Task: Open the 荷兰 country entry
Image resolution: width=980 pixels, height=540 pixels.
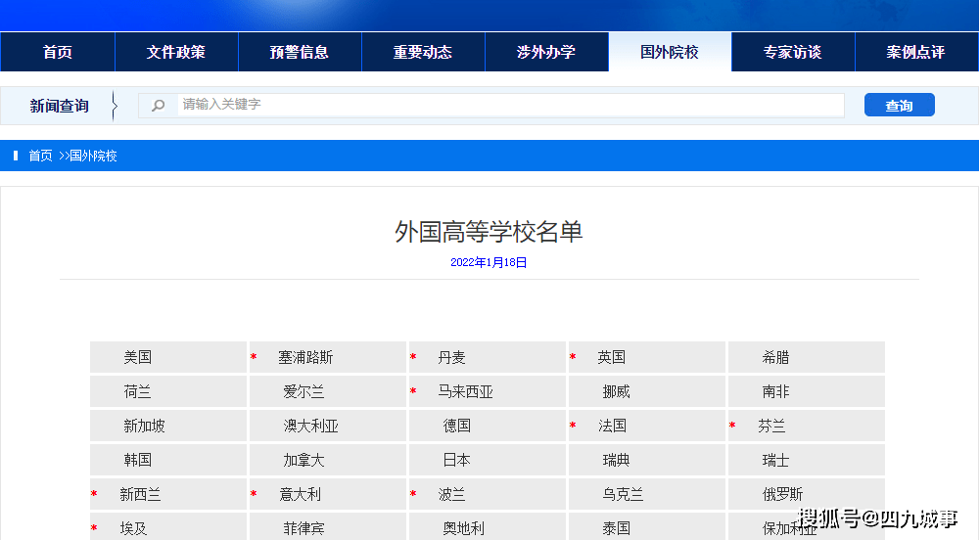Action: tap(137, 391)
